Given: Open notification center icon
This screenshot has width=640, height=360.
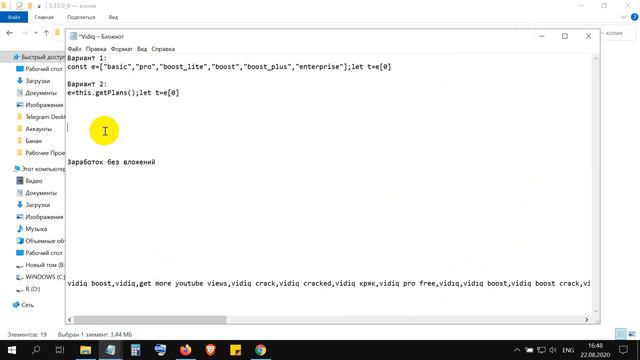Looking at the screenshot, I should click(623, 350).
